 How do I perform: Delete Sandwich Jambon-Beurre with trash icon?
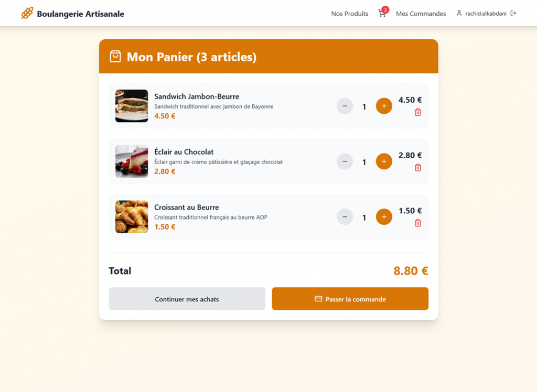pos(418,112)
